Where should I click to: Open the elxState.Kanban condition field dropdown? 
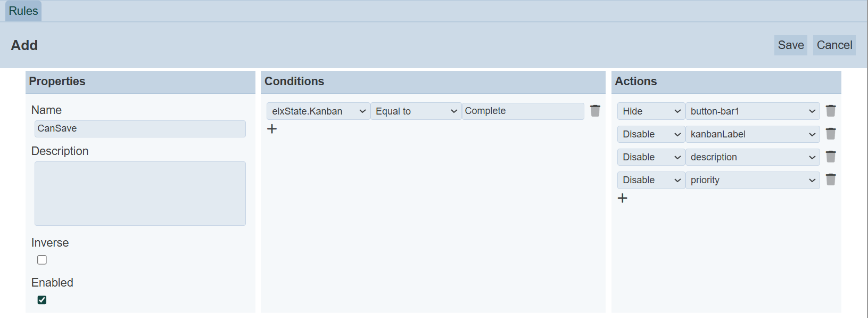(318, 111)
